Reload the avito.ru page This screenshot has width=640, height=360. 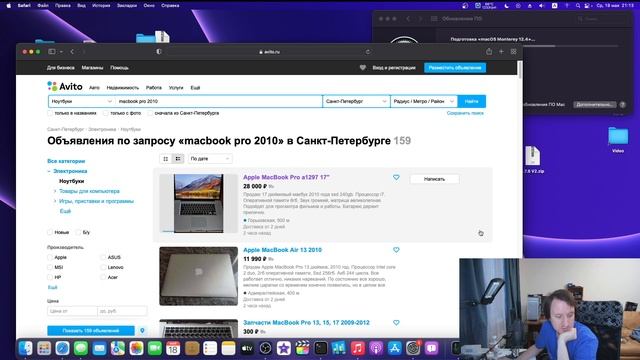pos(368,52)
